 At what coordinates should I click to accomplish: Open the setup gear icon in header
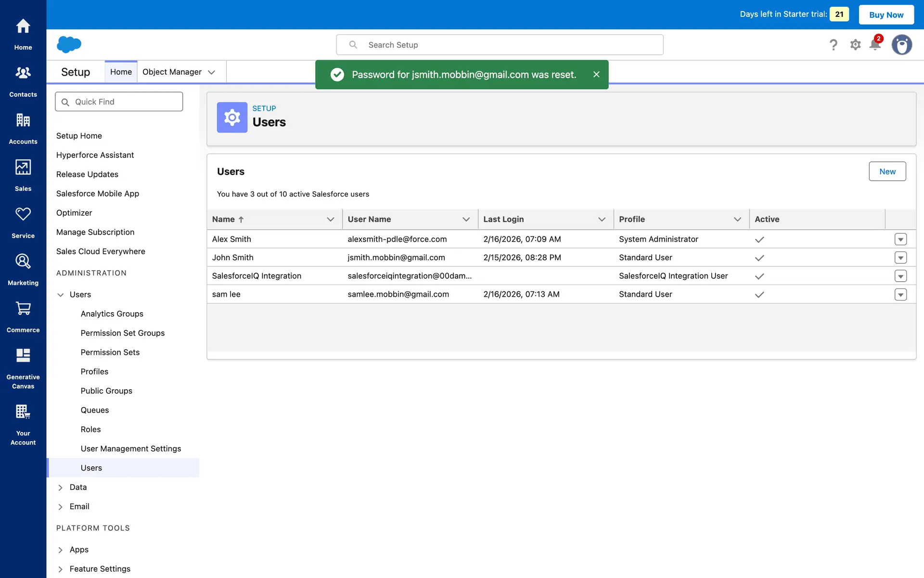tap(855, 45)
